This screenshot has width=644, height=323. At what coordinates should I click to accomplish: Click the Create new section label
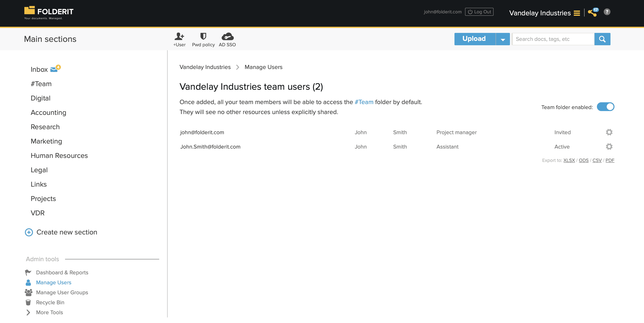(67, 232)
